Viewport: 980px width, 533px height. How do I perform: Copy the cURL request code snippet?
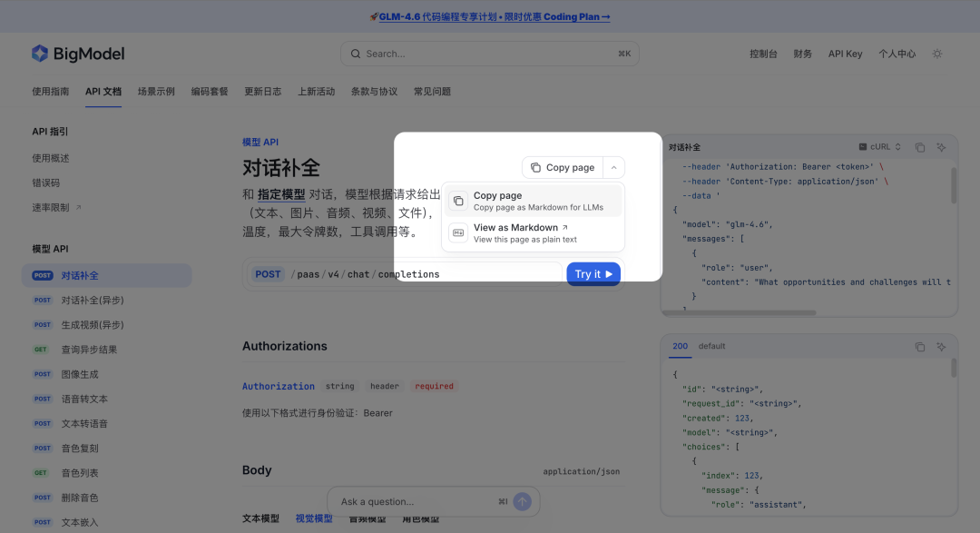click(x=918, y=146)
